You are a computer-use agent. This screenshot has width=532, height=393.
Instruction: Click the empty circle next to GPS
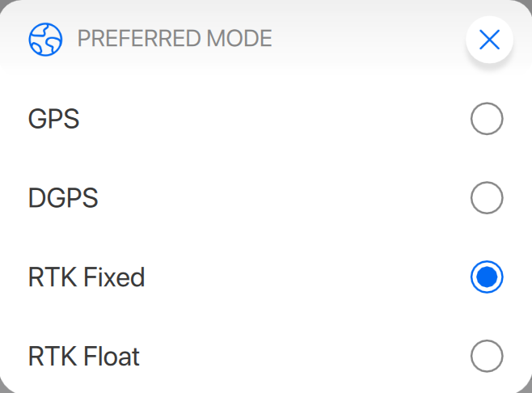[487, 120]
